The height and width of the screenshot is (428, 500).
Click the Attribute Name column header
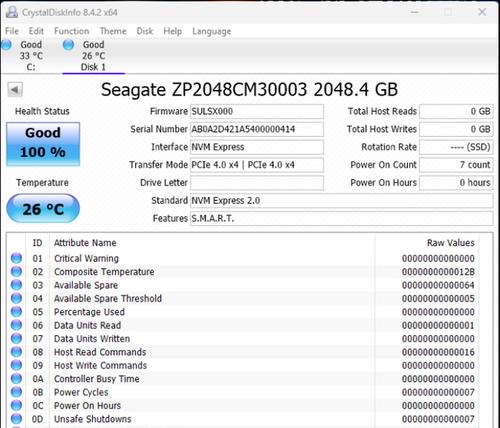[x=85, y=243]
